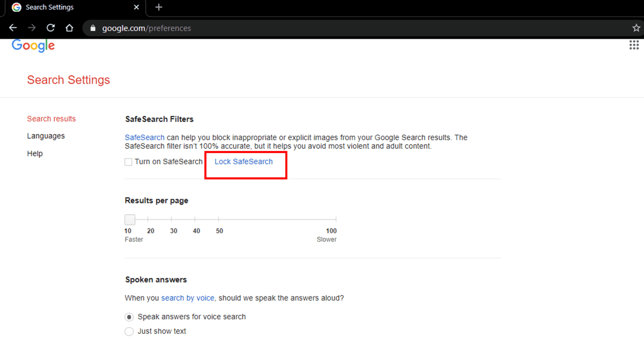The height and width of the screenshot is (347, 644).
Task: Select Just show text option
Action: click(129, 331)
